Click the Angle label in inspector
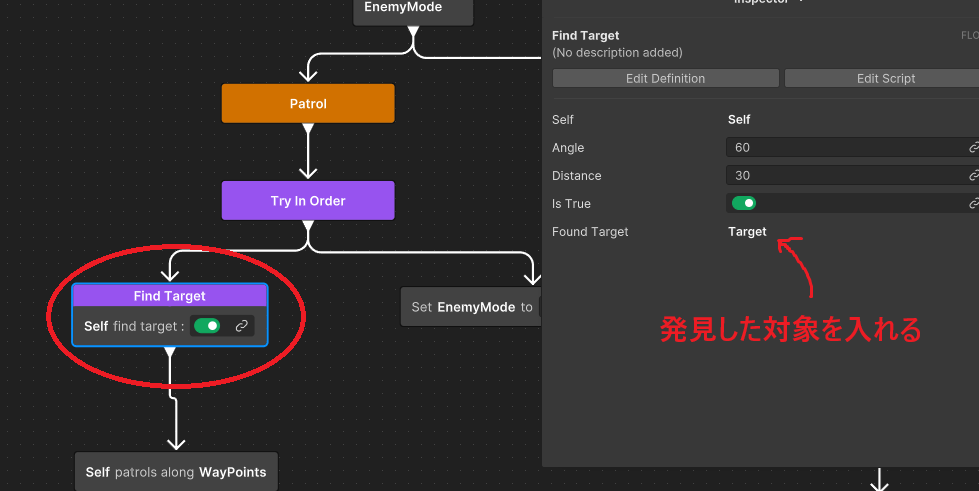The height and width of the screenshot is (491, 979). [x=568, y=147]
